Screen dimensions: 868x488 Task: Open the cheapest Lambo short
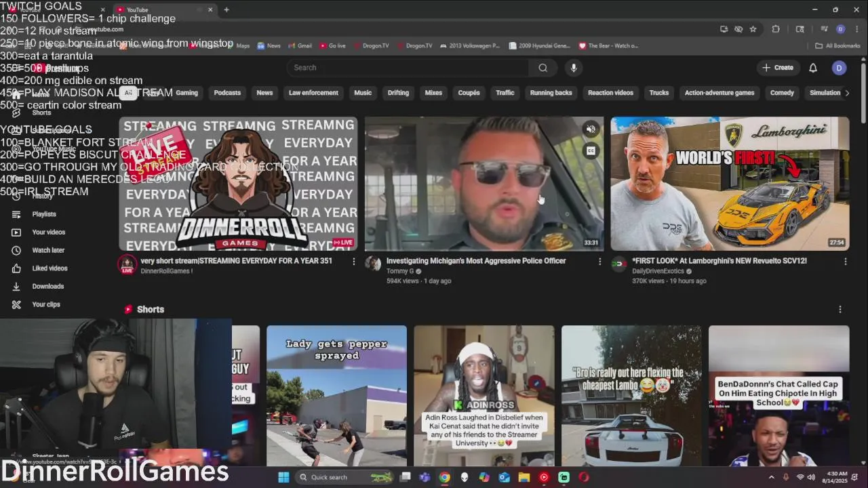[x=631, y=396]
